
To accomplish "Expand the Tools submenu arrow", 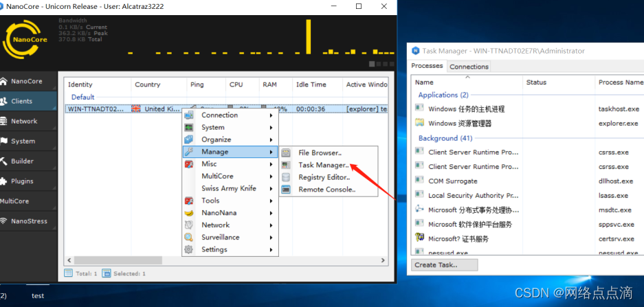I will click(x=271, y=201).
